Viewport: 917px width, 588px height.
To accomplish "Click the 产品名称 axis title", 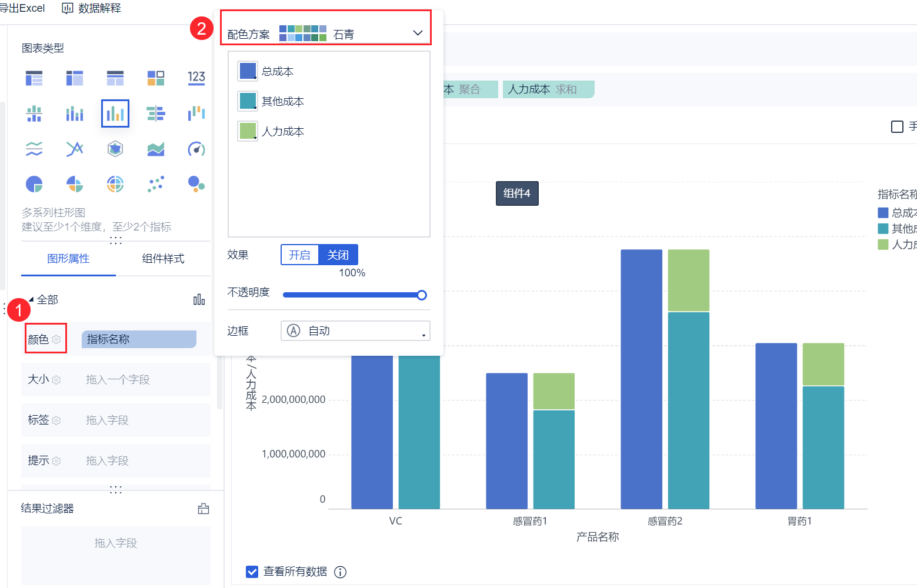I will pos(598,537).
